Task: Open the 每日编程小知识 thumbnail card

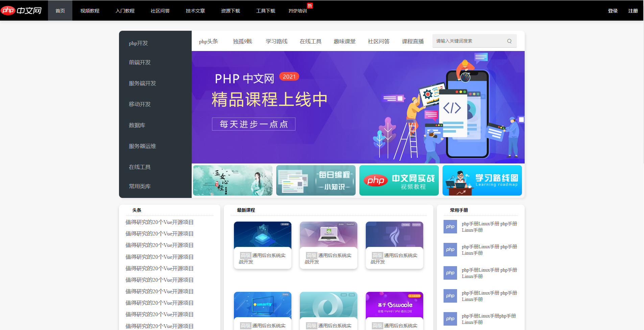Action: point(316,180)
